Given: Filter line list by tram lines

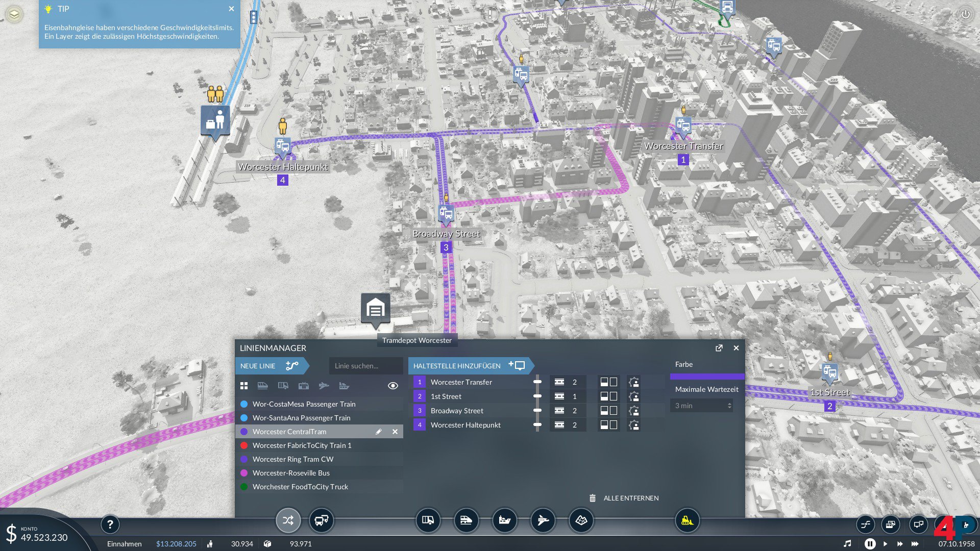Looking at the screenshot, I should point(303,386).
